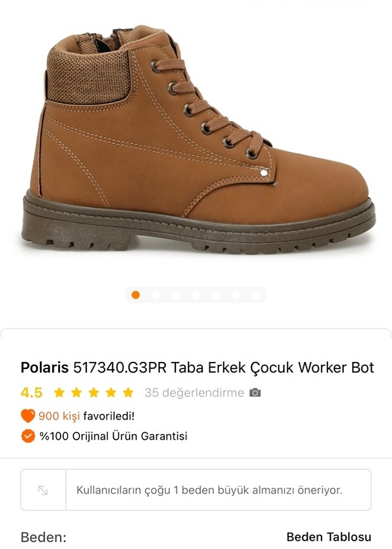Select the first orange image dot
Image resolution: width=392 pixels, height=549 pixels.
(x=136, y=295)
